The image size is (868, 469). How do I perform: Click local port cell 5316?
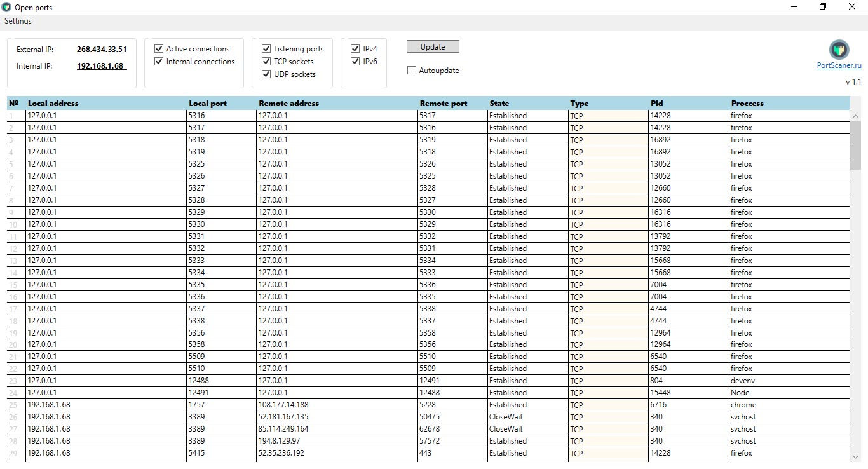221,116
